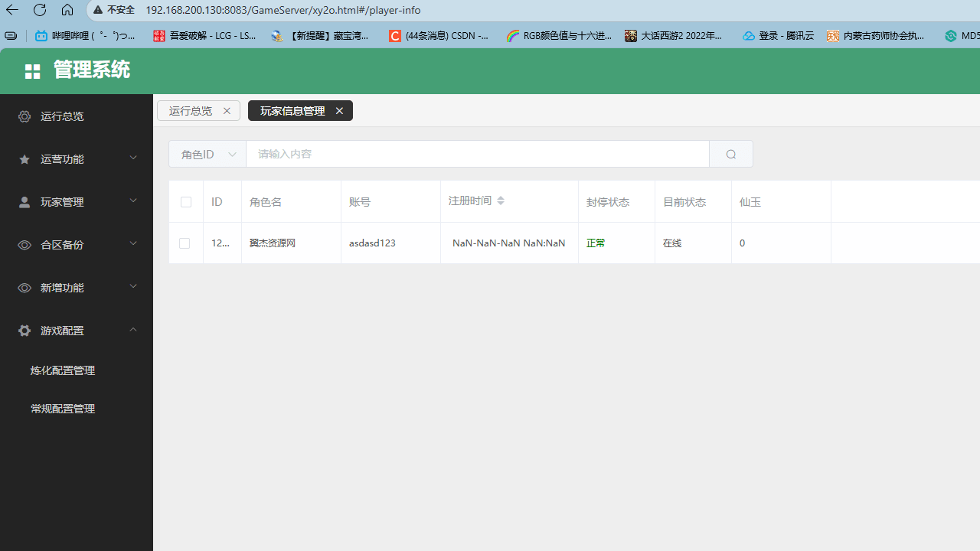Click the star icon beside 运营功能
The width and height of the screenshot is (980, 551).
pos(24,158)
